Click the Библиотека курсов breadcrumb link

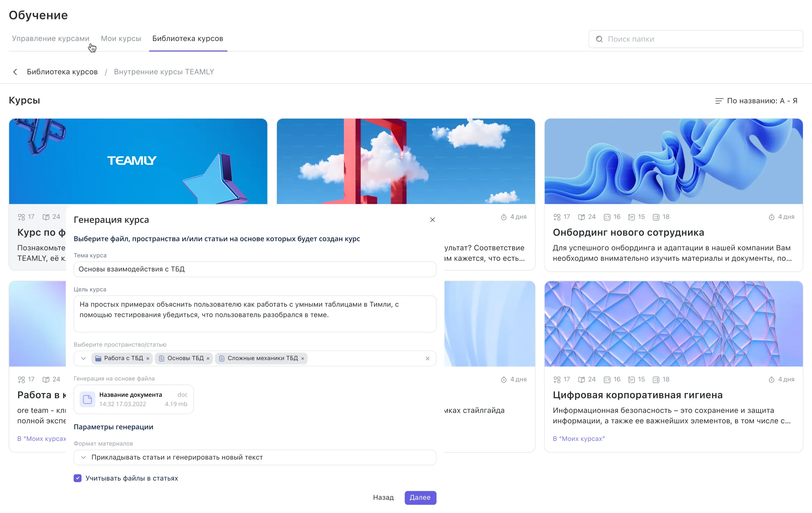click(x=62, y=72)
